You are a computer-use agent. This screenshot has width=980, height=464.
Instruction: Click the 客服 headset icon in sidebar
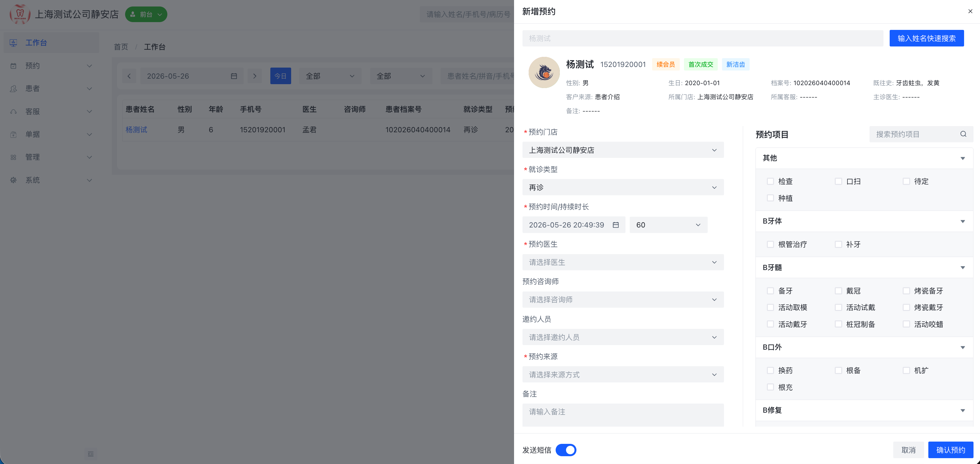click(x=13, y=111)
